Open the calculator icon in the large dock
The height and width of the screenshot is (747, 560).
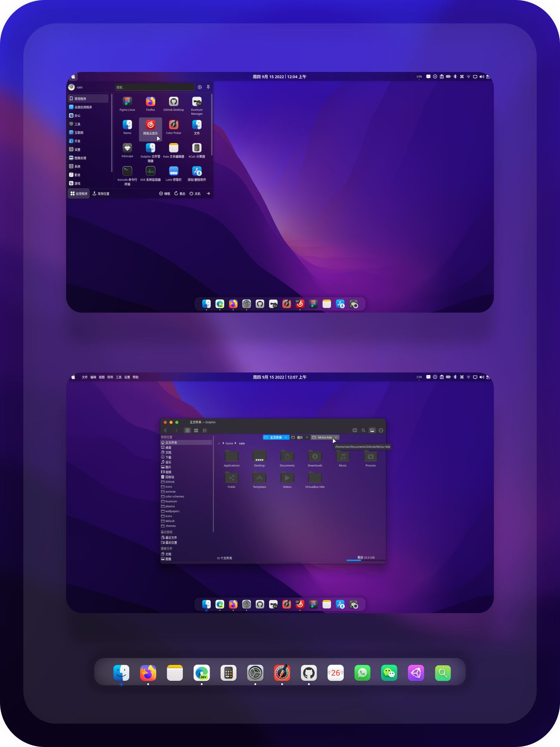(229, 673)
